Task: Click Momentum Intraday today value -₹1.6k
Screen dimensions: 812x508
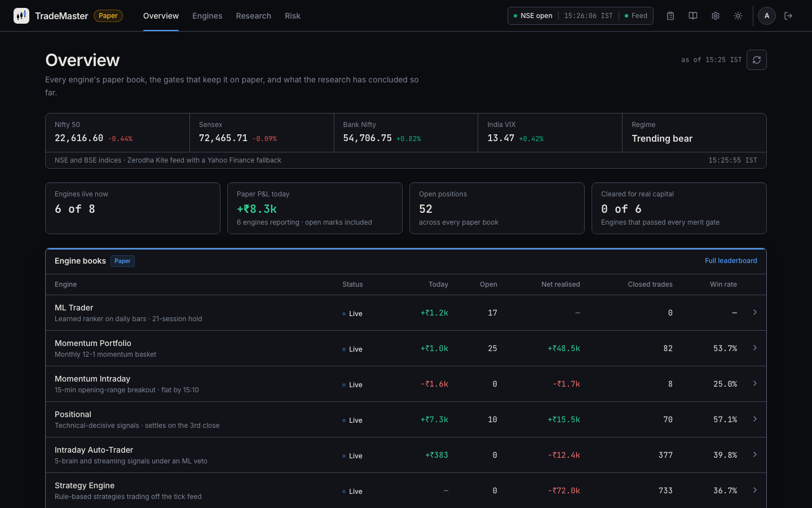Action: coord(434,384)
